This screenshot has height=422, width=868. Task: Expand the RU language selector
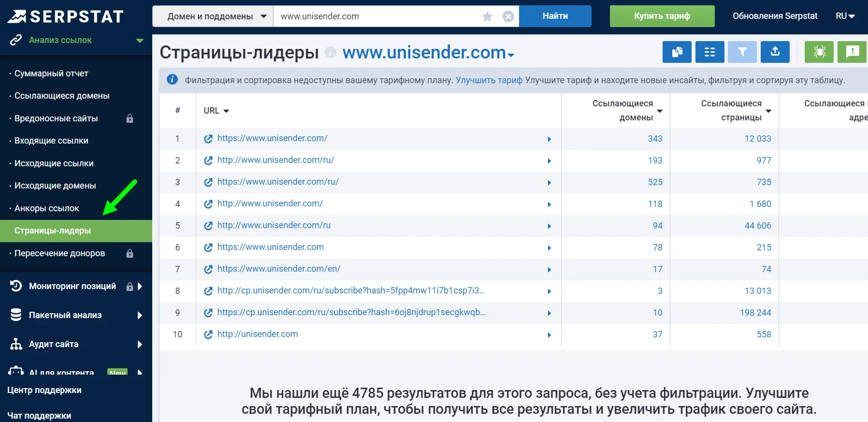coord(845,16)
